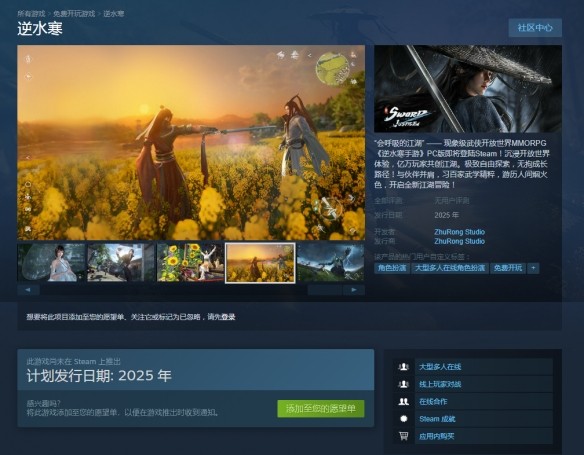Select the 免费开玩 tag
Viewport: 584px width, 455px height.
508,268
